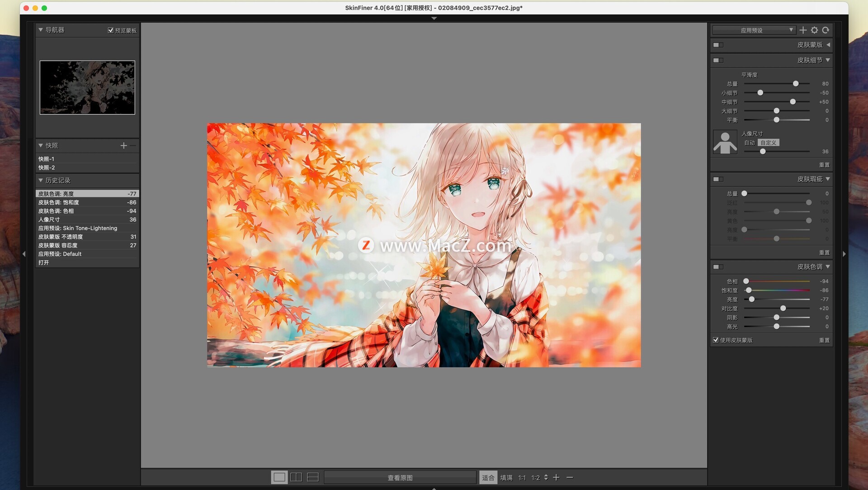Click the zoom ratio stepper arrows
Screen dimensions: 868x490
[x=546, y=477]
